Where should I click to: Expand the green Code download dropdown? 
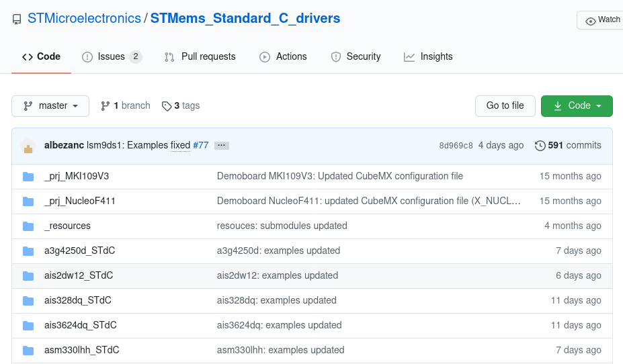577,106
